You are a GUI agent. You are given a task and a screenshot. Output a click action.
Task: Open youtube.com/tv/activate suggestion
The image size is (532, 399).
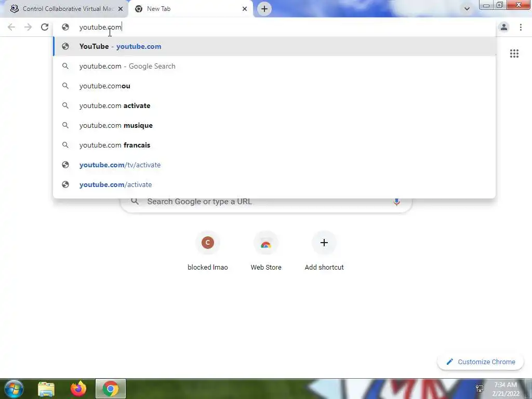point(274,165)
